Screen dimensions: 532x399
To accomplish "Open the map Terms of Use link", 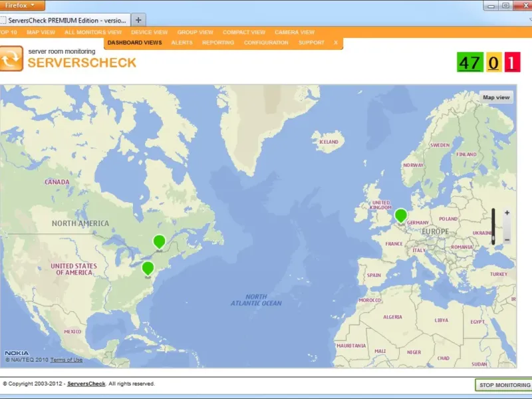I will (x=66, y=360).
